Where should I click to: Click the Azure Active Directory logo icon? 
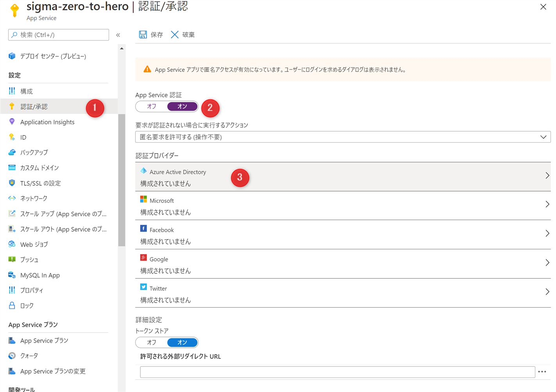[143, 171]
